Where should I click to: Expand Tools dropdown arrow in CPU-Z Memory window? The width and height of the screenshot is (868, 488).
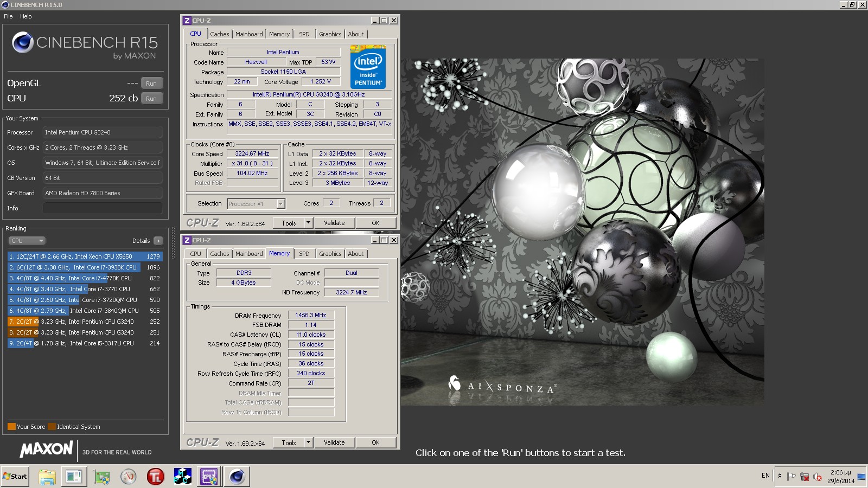click(x=308, y=442)
